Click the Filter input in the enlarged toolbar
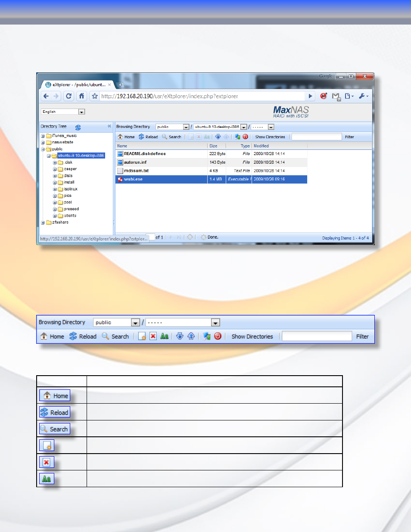Screen dimensions: 411x532 pyautogui.click(x=317, y=336)
